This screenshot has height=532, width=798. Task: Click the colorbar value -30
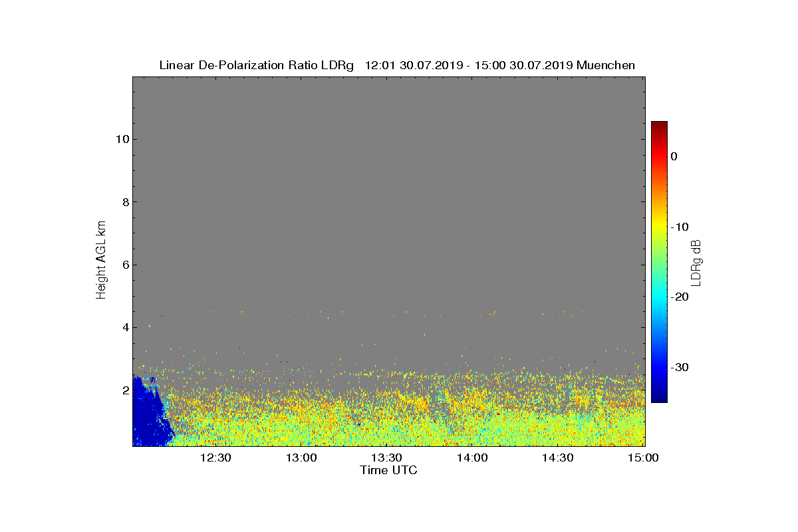679,367
